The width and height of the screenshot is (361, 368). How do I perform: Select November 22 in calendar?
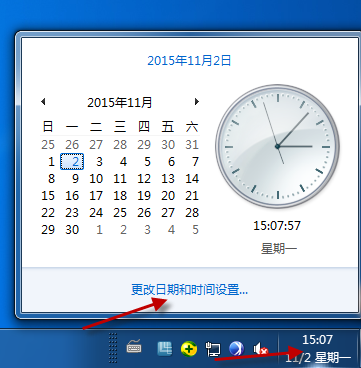click(48, 213)
